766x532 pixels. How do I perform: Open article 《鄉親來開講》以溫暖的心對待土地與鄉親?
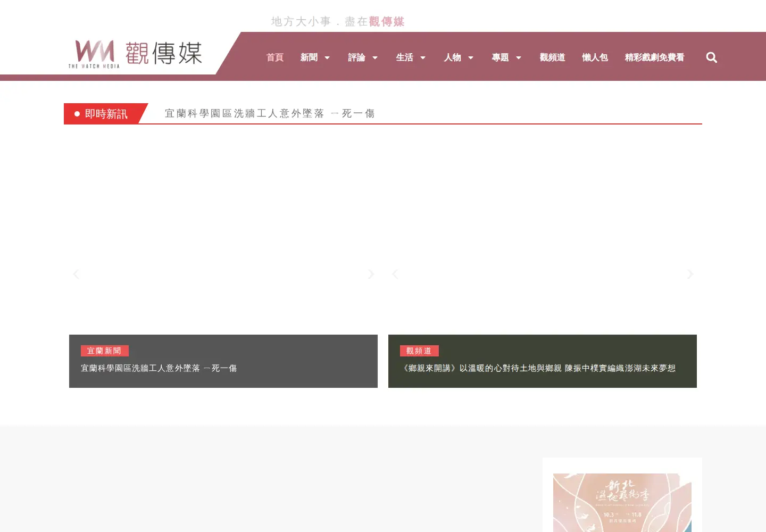538,368
